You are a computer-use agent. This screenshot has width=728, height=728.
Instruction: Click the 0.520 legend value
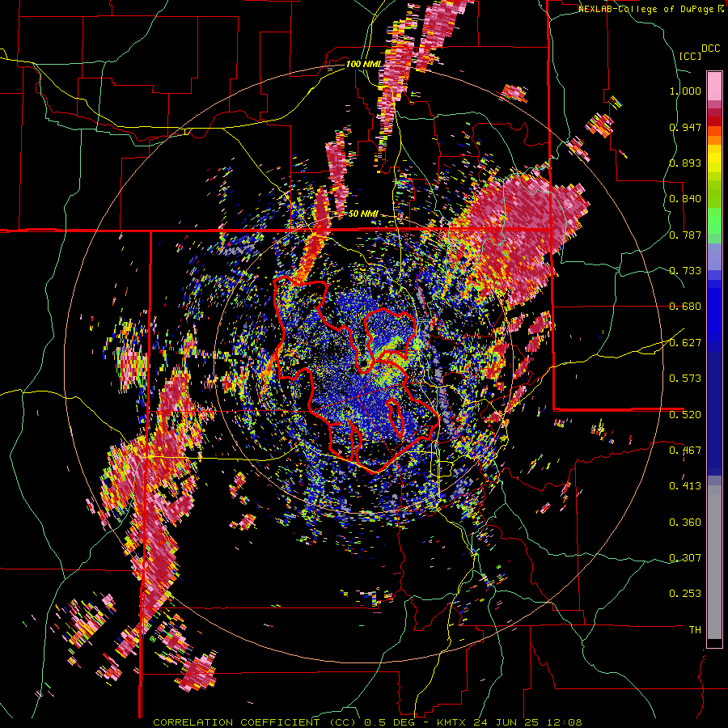tap(685, 414)
